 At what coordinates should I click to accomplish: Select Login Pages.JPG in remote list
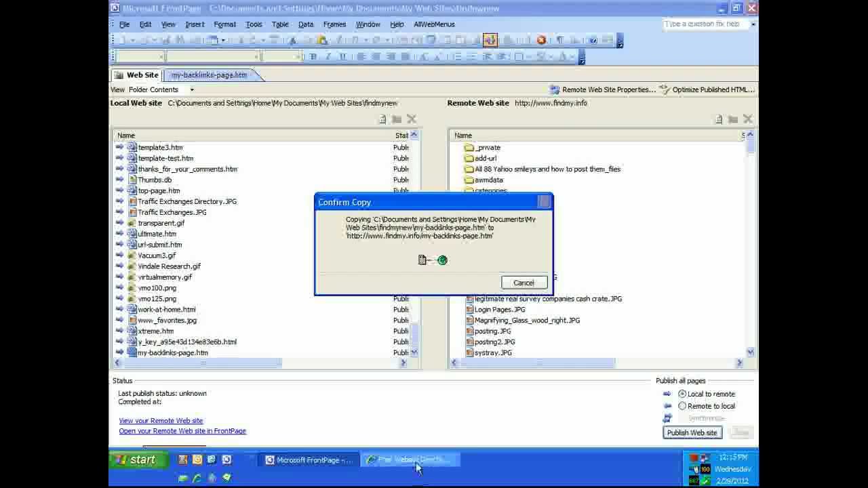pos(499,310)
